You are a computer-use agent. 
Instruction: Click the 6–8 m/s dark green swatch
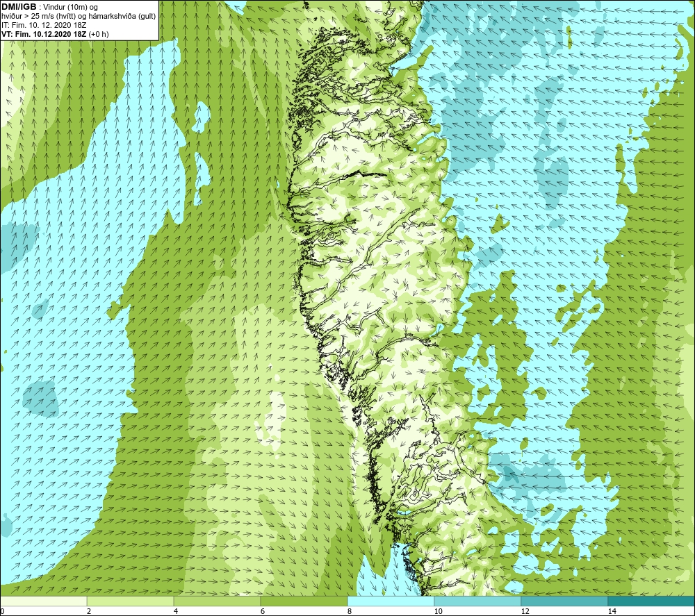(304, 601)
